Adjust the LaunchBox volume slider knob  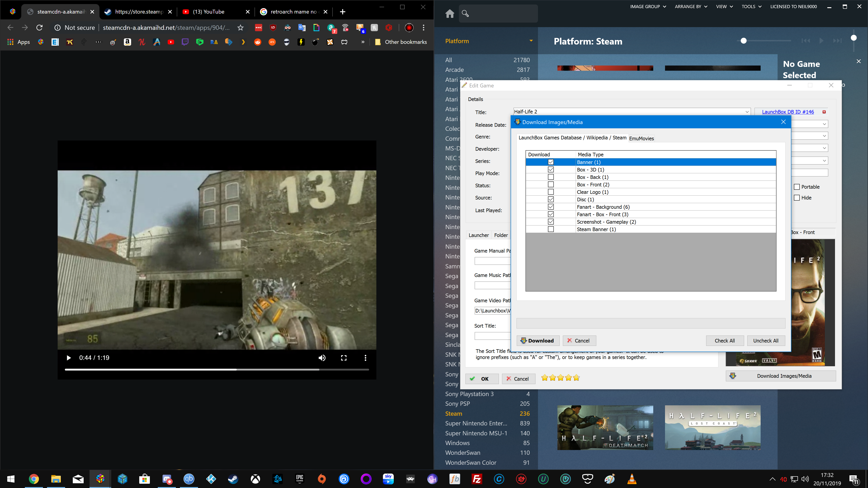(x=854, y=38)
